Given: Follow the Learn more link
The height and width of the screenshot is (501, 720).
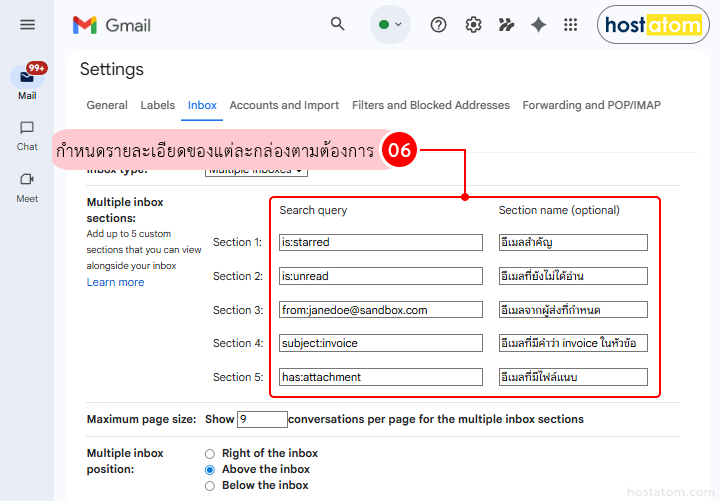Looking at the screenshot, I should [x=115, y=282].
